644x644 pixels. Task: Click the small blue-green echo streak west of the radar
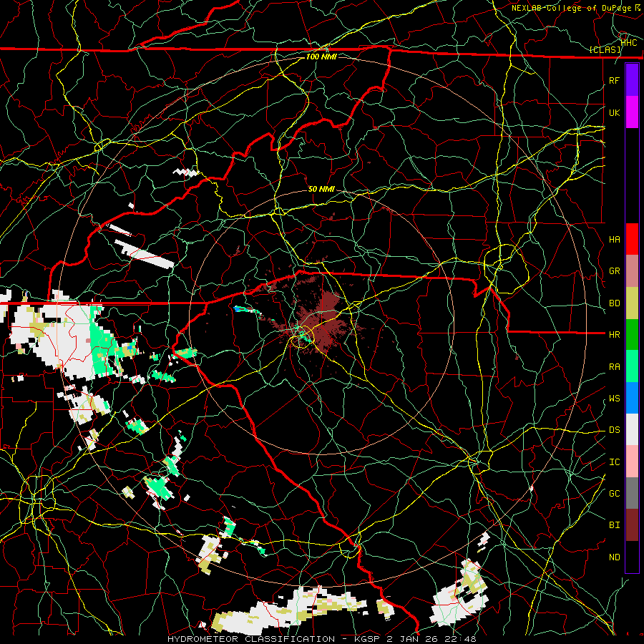coord(248,311)
